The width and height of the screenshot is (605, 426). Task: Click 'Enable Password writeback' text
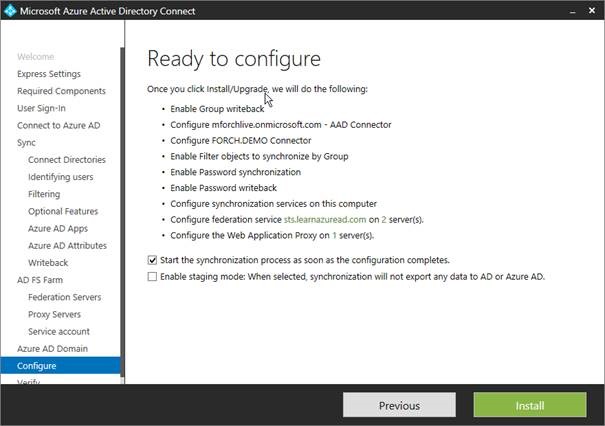(x=223, y=188)
